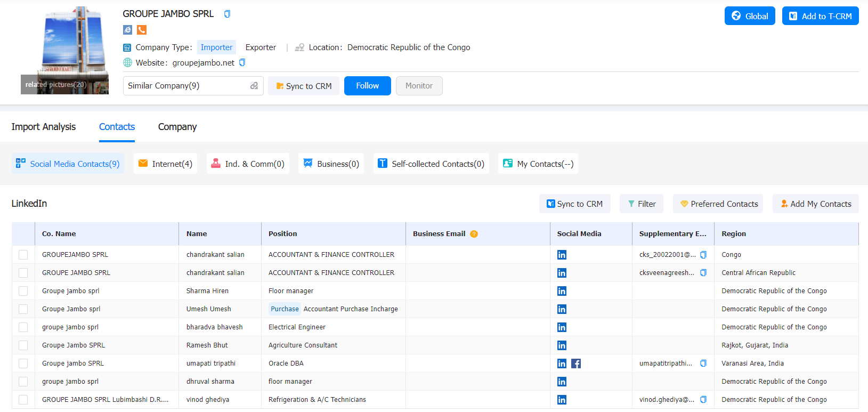The image size is (868, 412).
Task: Check the Sharma Hiren row checkbox
Action: [x=23, y=291]
